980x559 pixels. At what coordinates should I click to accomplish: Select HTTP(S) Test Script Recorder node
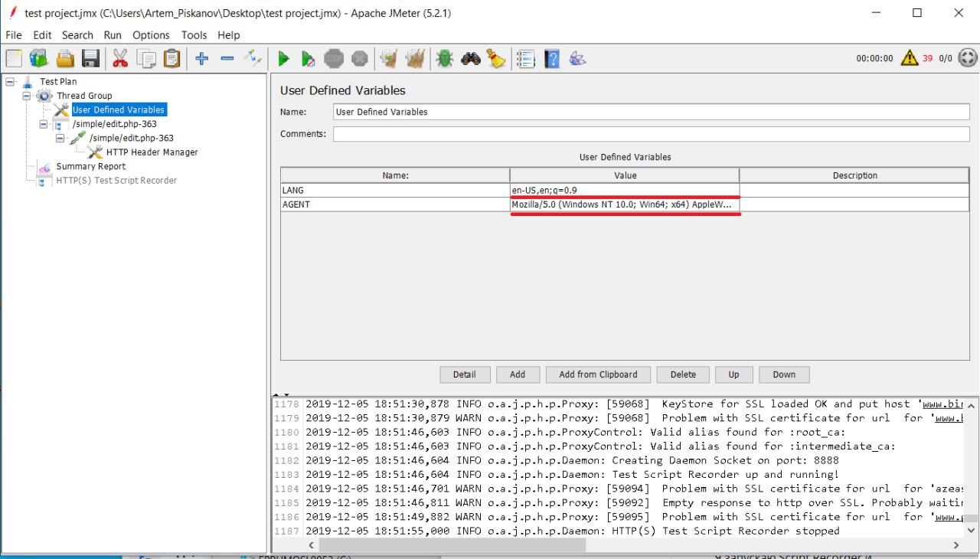116,181
